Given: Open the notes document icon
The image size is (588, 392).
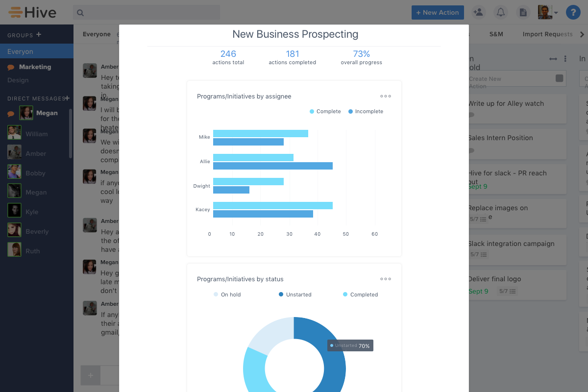Looking at the screenshot, I should point(523,13).
